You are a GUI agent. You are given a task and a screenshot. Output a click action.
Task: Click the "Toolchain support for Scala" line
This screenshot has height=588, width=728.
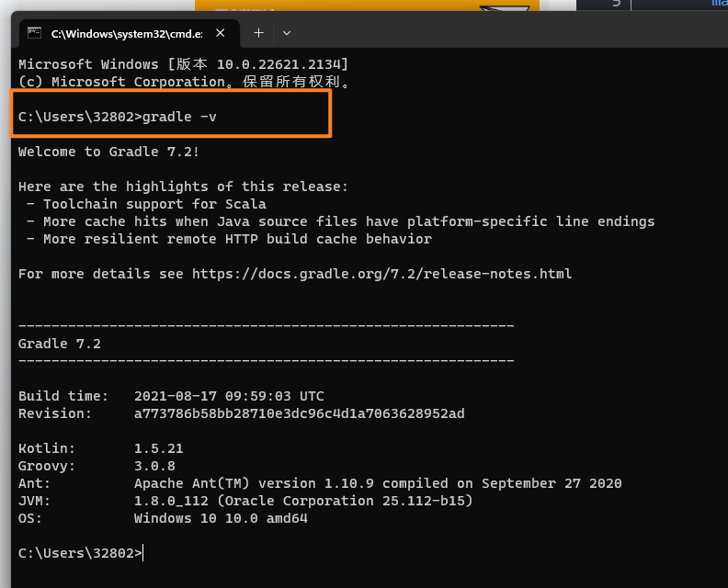154,204
